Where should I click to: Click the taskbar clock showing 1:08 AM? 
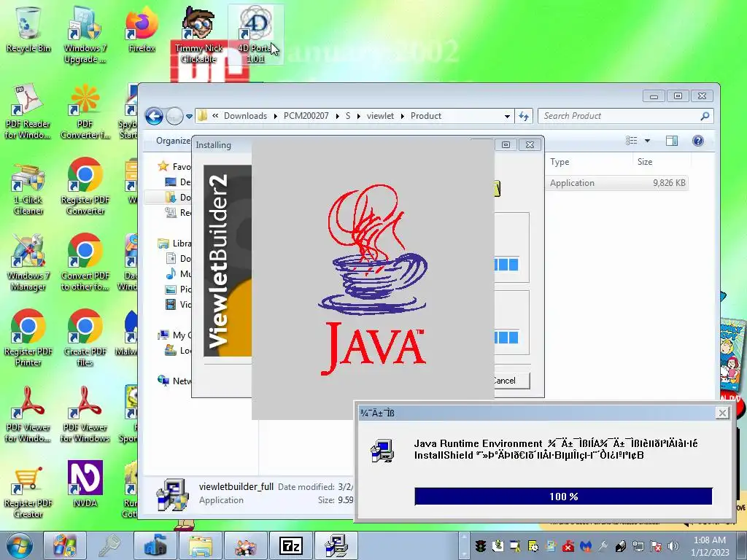click(710, 546)
